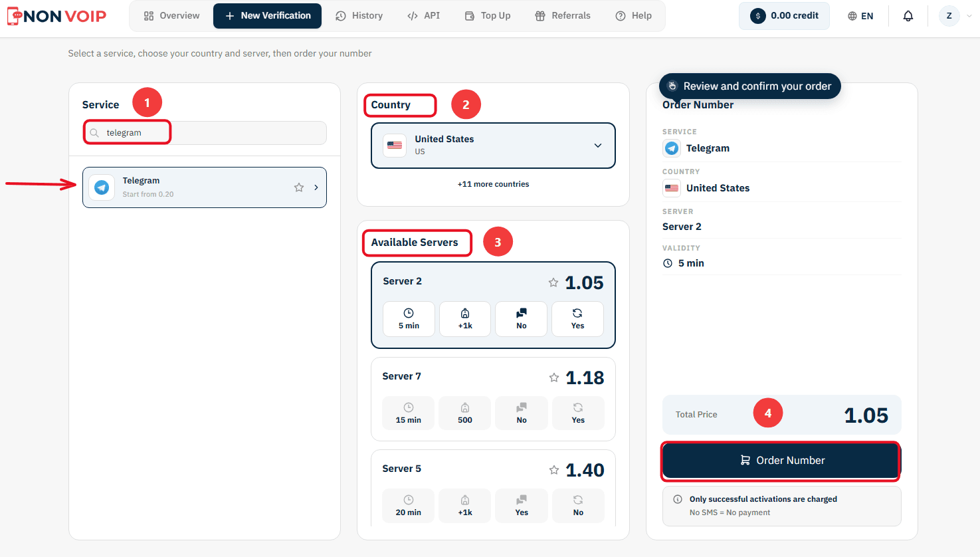Click the clock icon beside 5 min validity

click(x=668, y=263)
